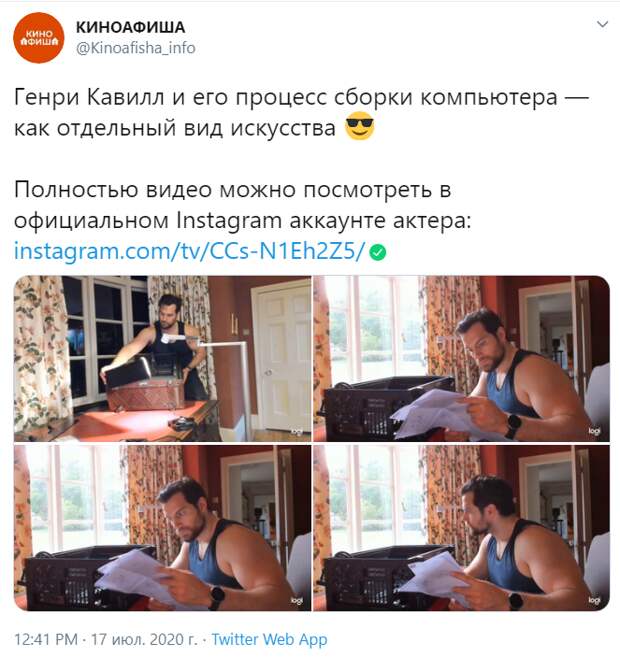Click the sunglasses emoji in the tweet
The image size is (620, 657).
coord(359,126)
